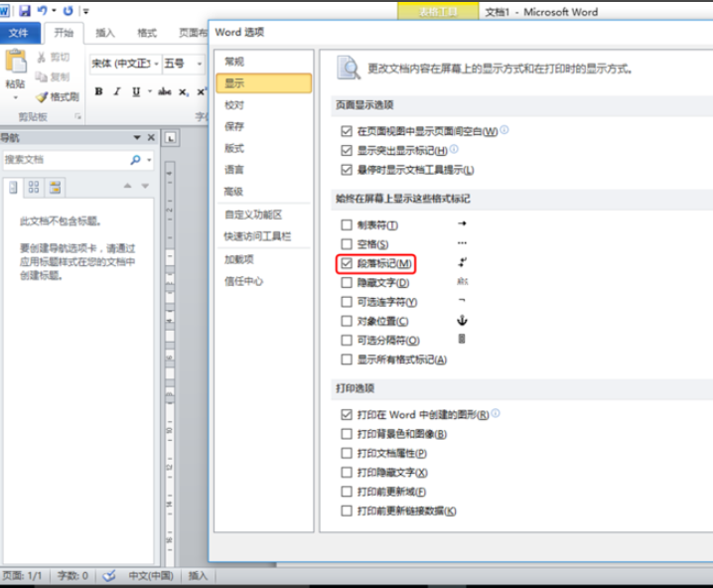Image resolution: width=713 pixels, height=588 pixels.
Task: Toggle 在页面视图中显示页面间空白 checkbox
Action: [x=347, y=131]
